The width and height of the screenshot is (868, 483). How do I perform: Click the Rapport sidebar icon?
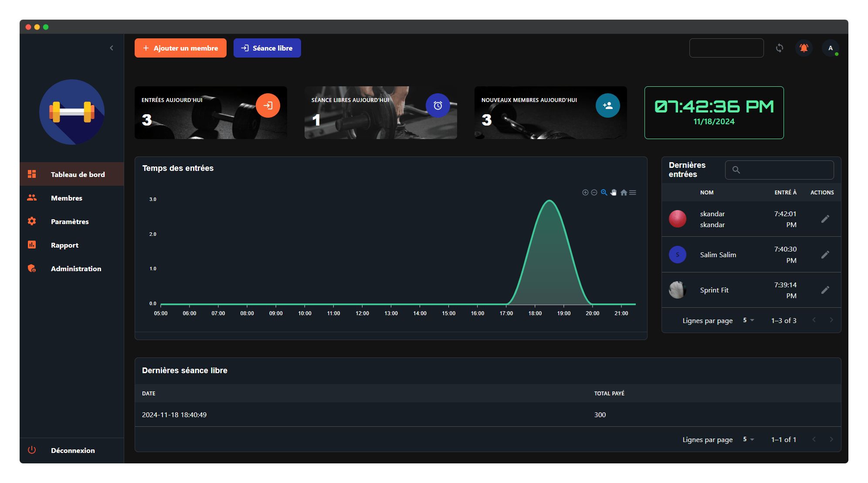pos(31,245)
